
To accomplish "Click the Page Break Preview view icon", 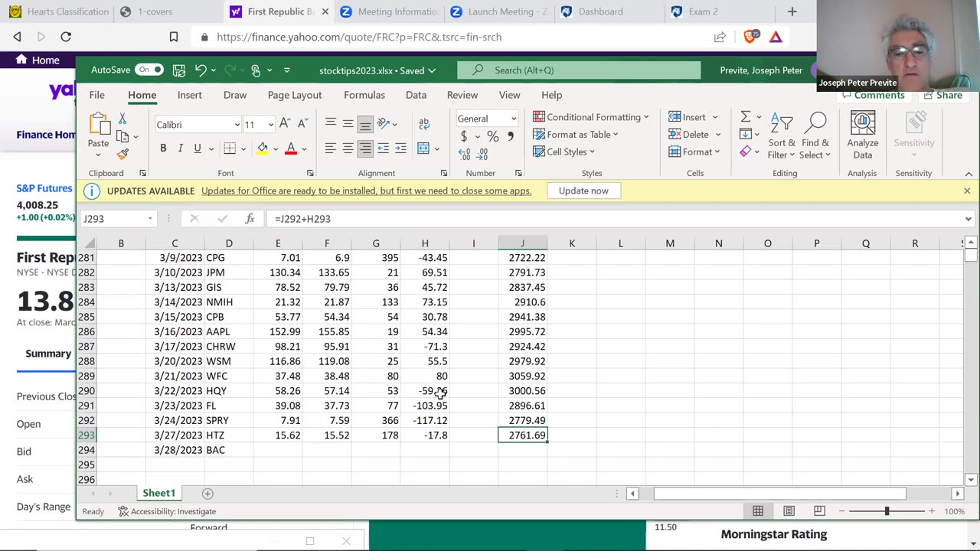I will tap(819, 511).
